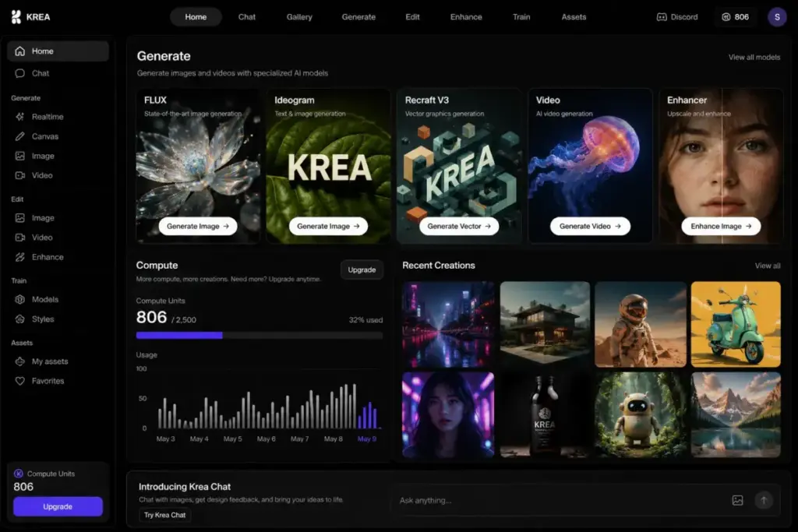Viewport: 798px width, 532px height.
Task: Switch to the Edit top tab
Action: point(412,17)
